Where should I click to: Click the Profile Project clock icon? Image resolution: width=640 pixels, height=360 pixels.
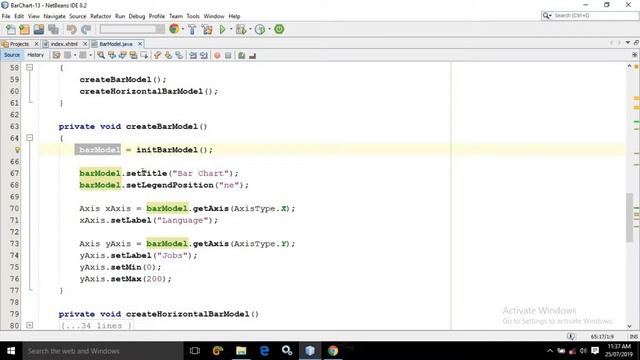(260, 29)
